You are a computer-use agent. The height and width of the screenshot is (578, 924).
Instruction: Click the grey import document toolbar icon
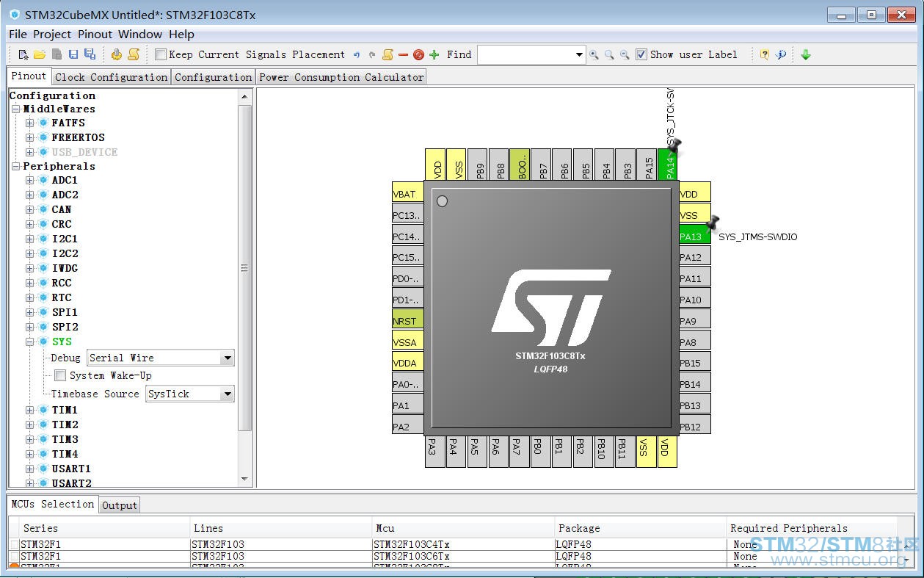[x=57, y=54]
